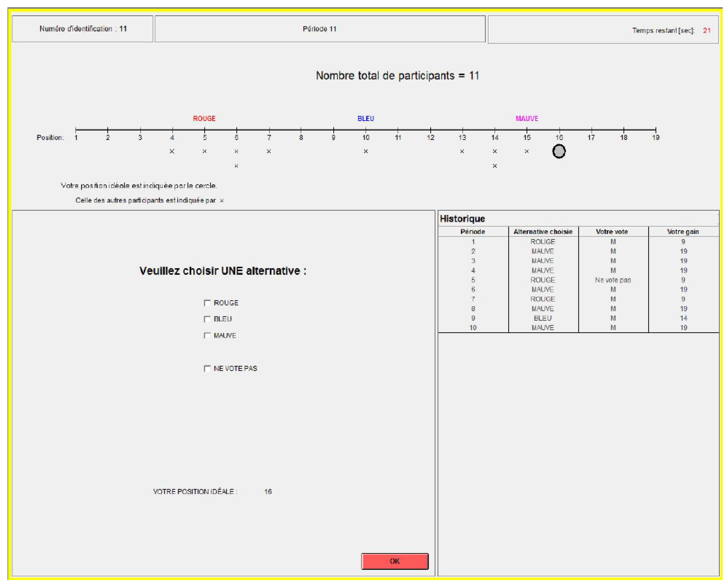Tick the NE VOTE PAS checkbox
Screen dimensions: 728x585
click(x=207, y=368)
